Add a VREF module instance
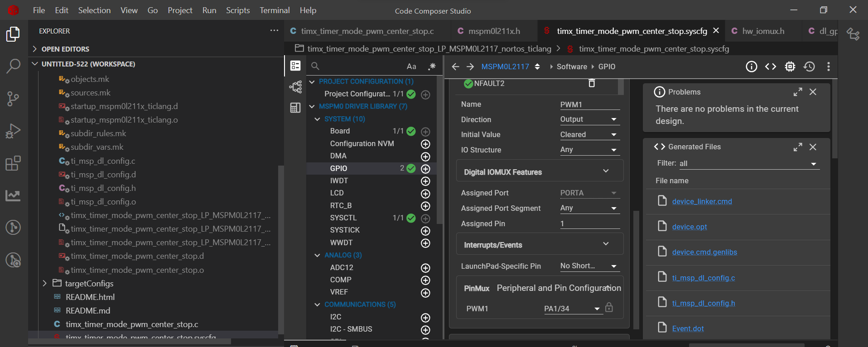Screen dimensions: 868x347 pos(425,293)
